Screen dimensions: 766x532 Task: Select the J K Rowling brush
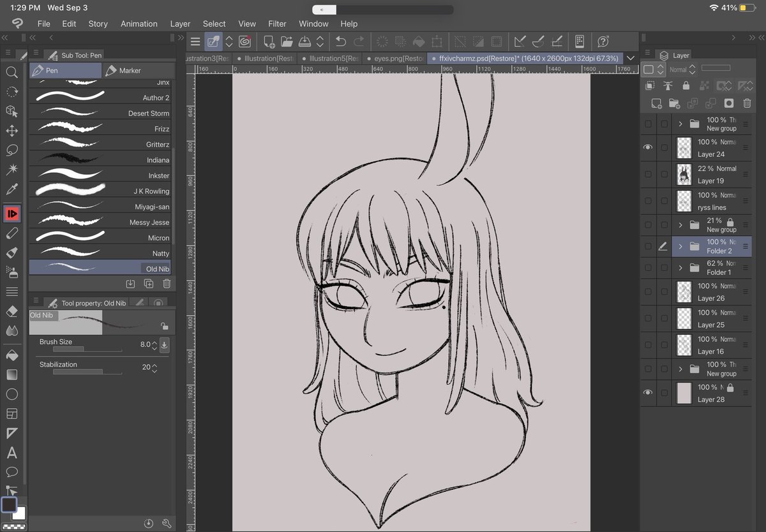[x=100, y=191]
